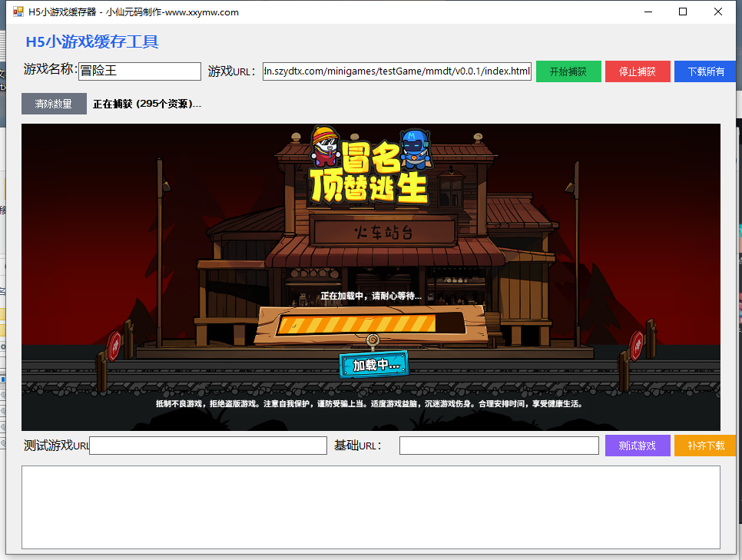This screenshot has width=742, height=560.
Task: Click the blank log area at the bottom
Action: (x=371, y=507)
